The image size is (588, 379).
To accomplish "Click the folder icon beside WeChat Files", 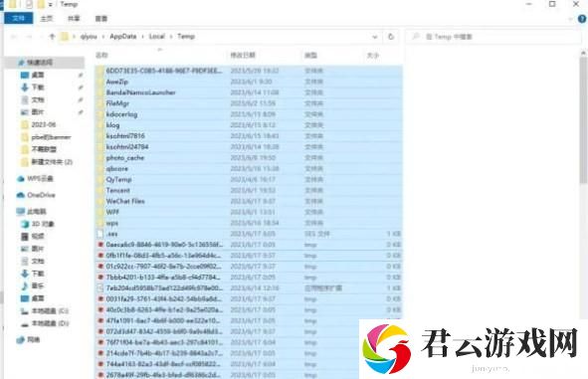I will [100, 201].
